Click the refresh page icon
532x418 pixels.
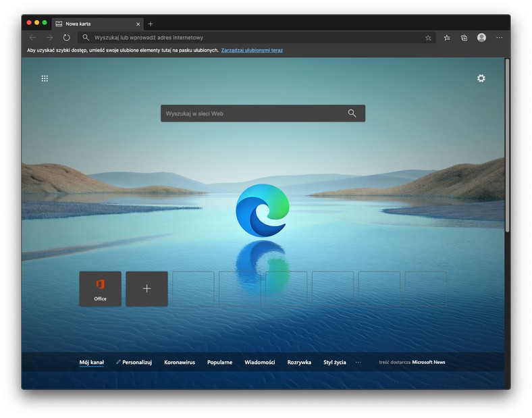66,38
